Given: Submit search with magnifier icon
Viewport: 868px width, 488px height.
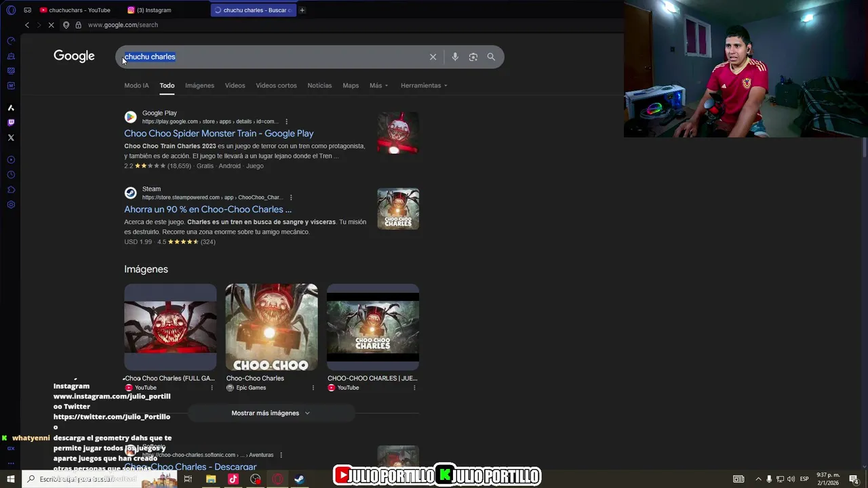Looking at the screenshot, I should 491,57.
